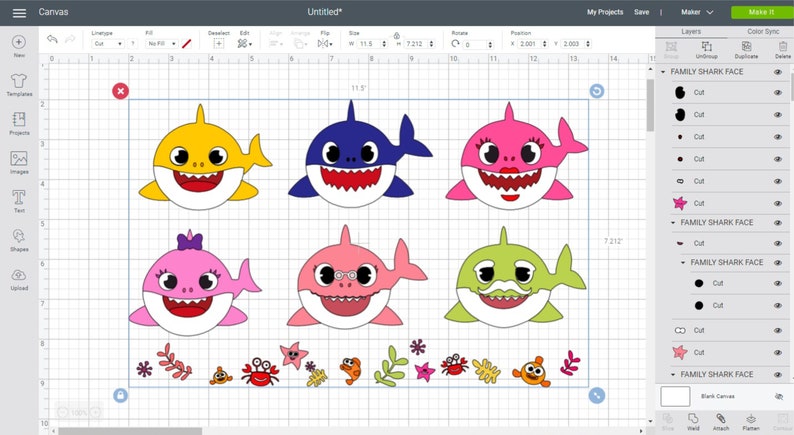The width and height of the screenshot is (794, 435).
Task: Open the Edit scissors tool
Action: pyautogui.click(x=245, y=44)
